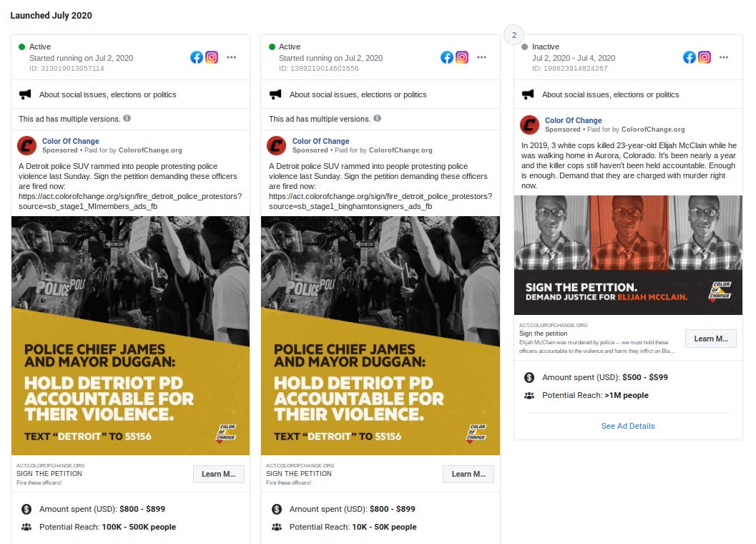756x544 pixels.
Task: Click Color Of Change name in second ad
Action: pos(320,141)
